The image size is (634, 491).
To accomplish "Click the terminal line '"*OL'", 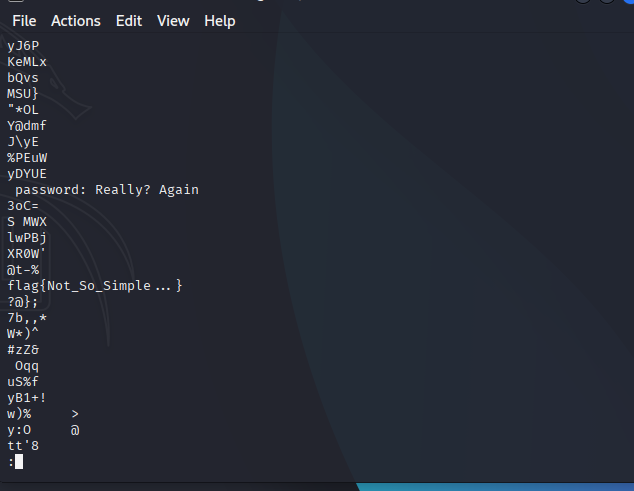I will pos(23,110).
